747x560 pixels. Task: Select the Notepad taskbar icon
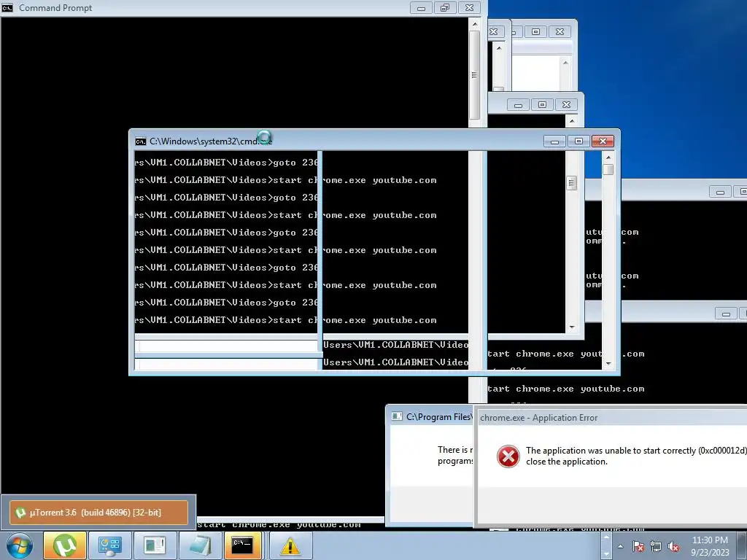(x=200, y=545)
